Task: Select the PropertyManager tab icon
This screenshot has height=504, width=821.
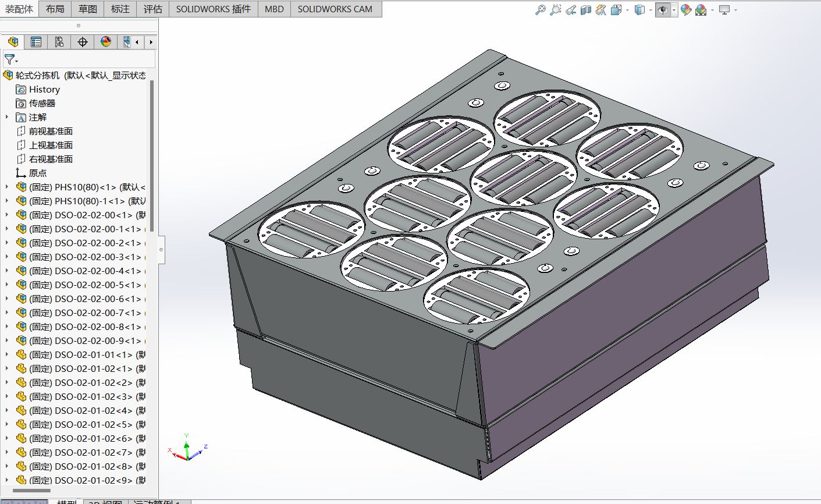Action: pos(36,42)
